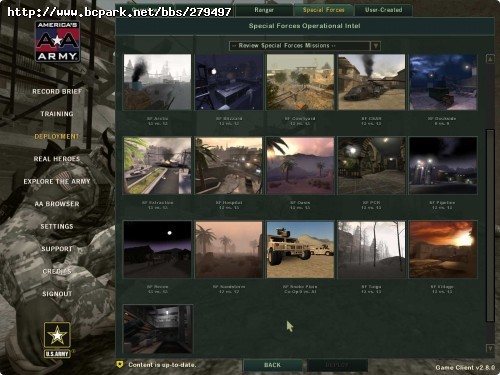Click the America's Army logo

click(57, 42)
